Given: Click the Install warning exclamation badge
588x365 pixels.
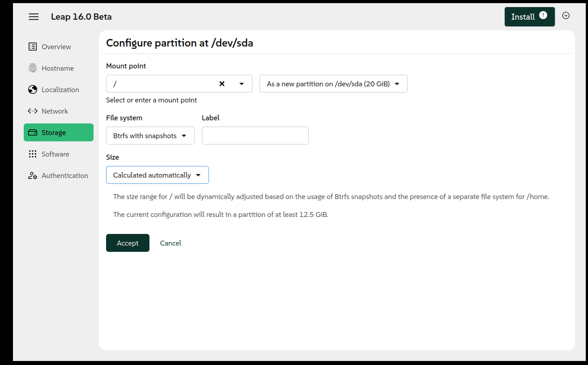Looking at the screenshot, I should tap(543, 15).
